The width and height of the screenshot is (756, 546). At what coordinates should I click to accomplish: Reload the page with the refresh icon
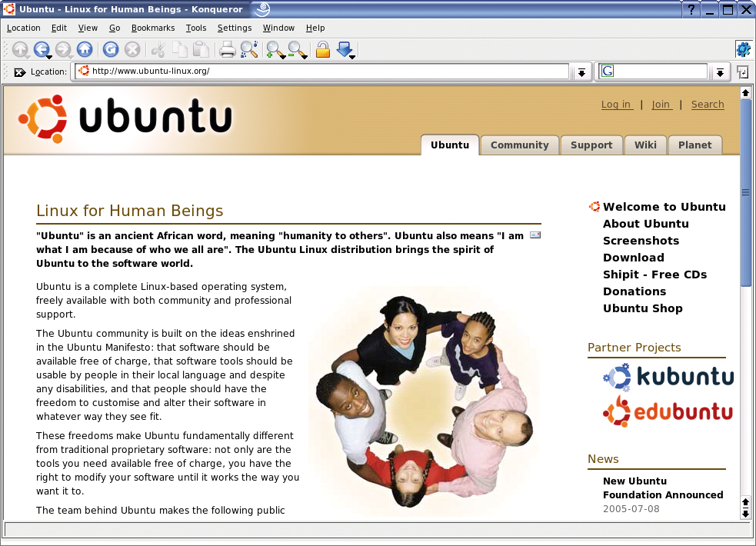pyautogui.click(x=111, y=49)
